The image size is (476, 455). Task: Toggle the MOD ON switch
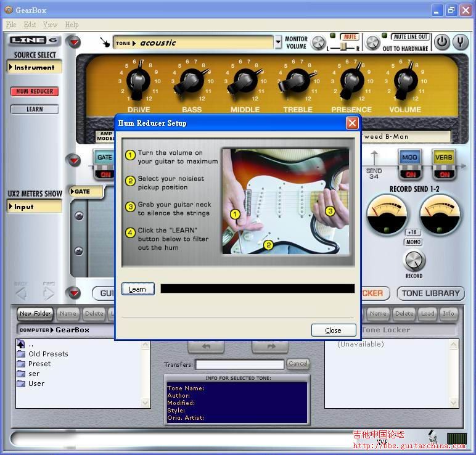(x=411, y=174)
